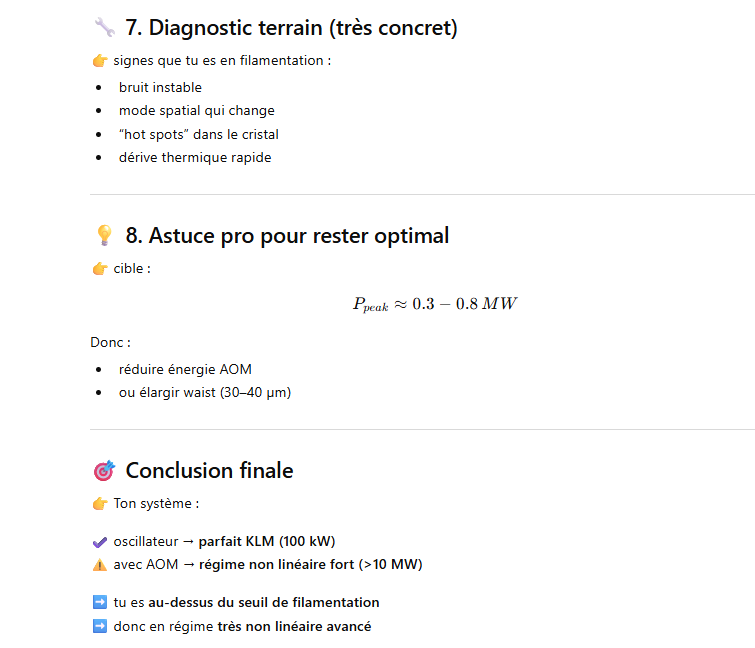Image resolution: width=755 pixels, height=648 pixels.
Task: Click the heading '8. Astuce pro pour rester optimal'
Action: [287, 236]
